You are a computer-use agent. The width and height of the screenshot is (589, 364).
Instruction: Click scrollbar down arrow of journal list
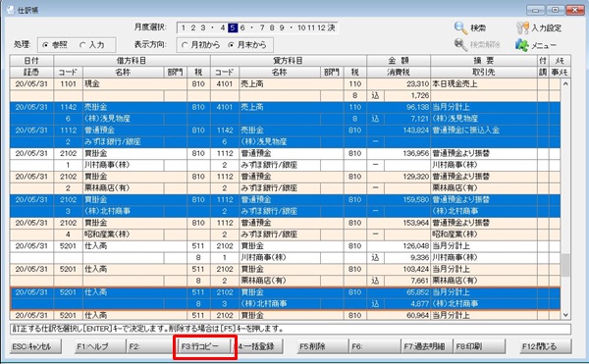tap(565, 315)
